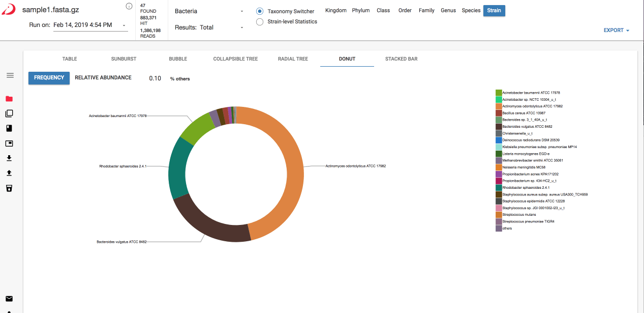Screen dimensions: 644x313
Task: Click 'Staphylococcus epidermidis ATCC 12228' legend text
Action: 533,201
